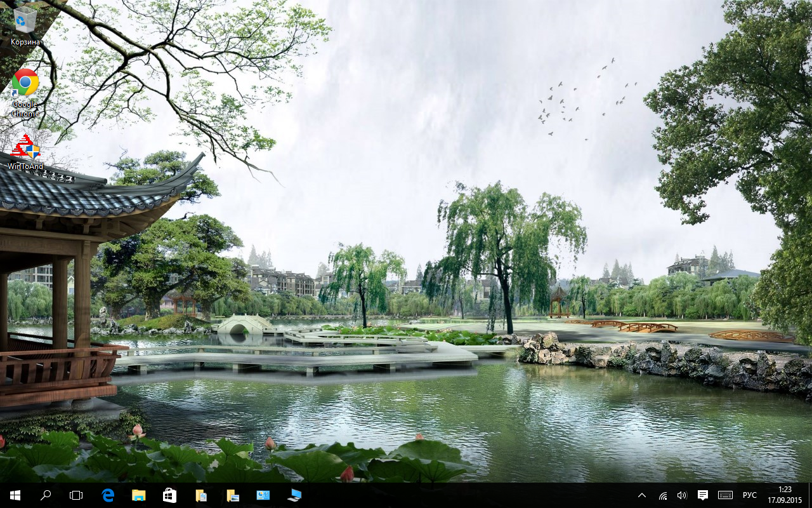Open the Recycle Bin (Корзина) desktop icon
This screenshot has width=812, height=508.
click(x=25, y=27)
